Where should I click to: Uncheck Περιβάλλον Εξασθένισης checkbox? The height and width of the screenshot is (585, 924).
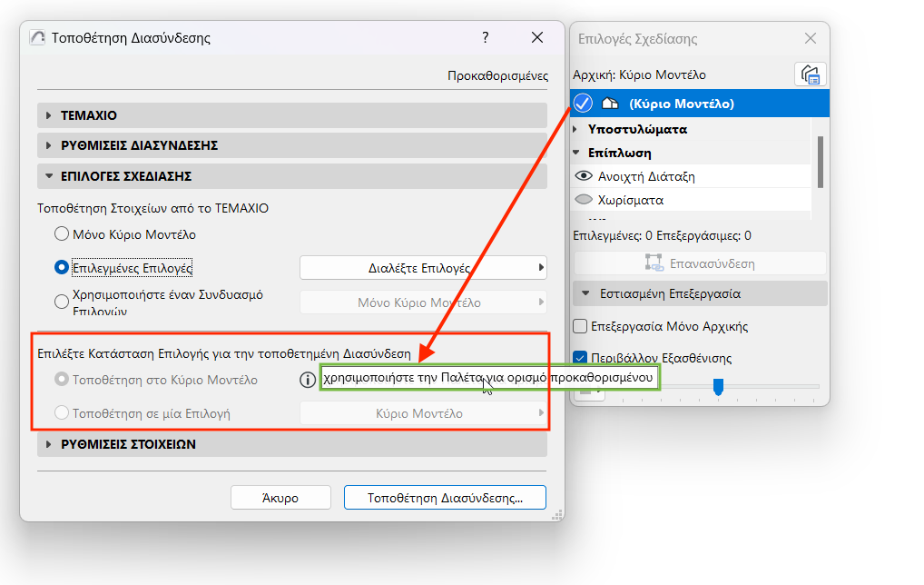pyautogui.click(x=580, y=357)
